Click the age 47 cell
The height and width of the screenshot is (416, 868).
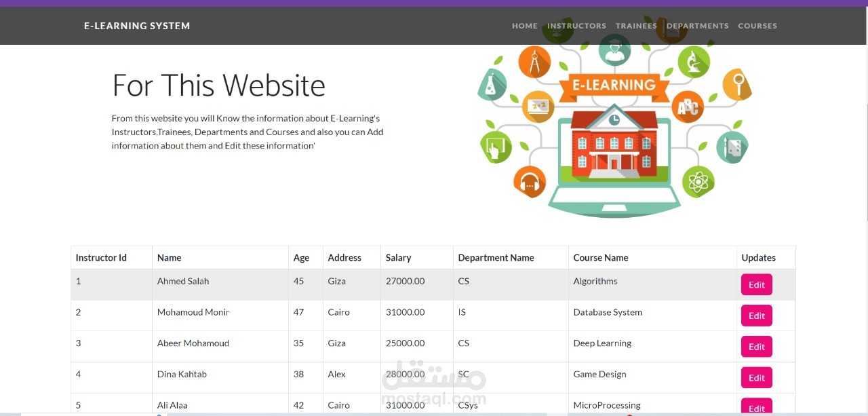[x=306, y=316]
